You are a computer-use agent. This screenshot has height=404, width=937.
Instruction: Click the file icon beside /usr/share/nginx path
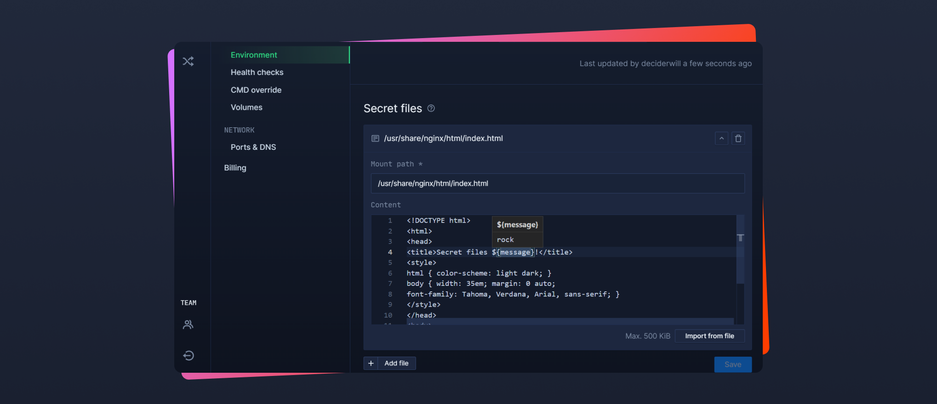[x=375, y=139]
